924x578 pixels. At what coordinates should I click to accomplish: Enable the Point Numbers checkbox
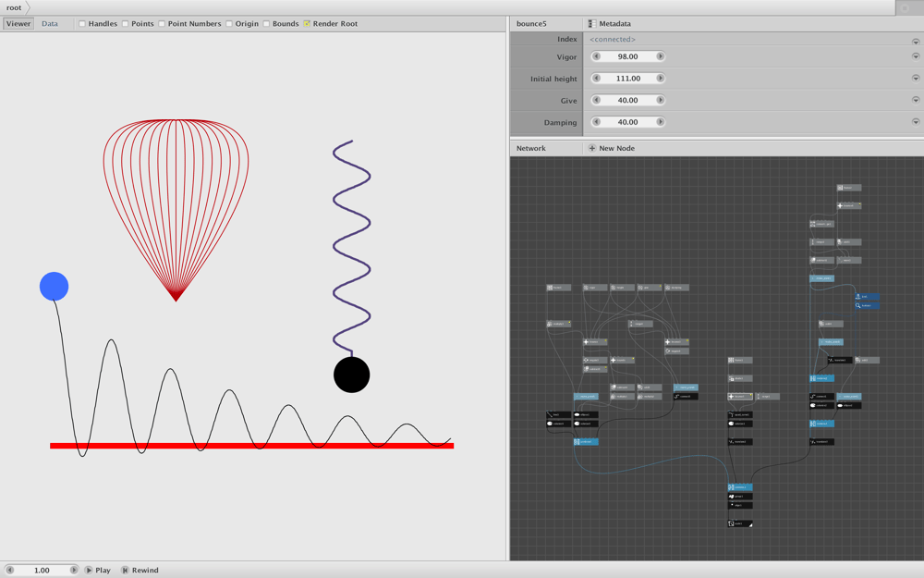pos(162,24)
